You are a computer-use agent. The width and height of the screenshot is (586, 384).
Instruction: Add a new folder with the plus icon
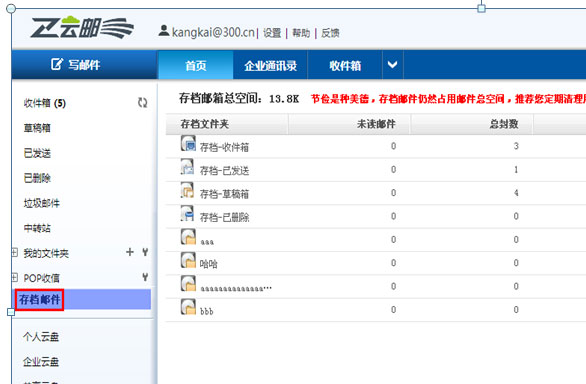(130, 252)
